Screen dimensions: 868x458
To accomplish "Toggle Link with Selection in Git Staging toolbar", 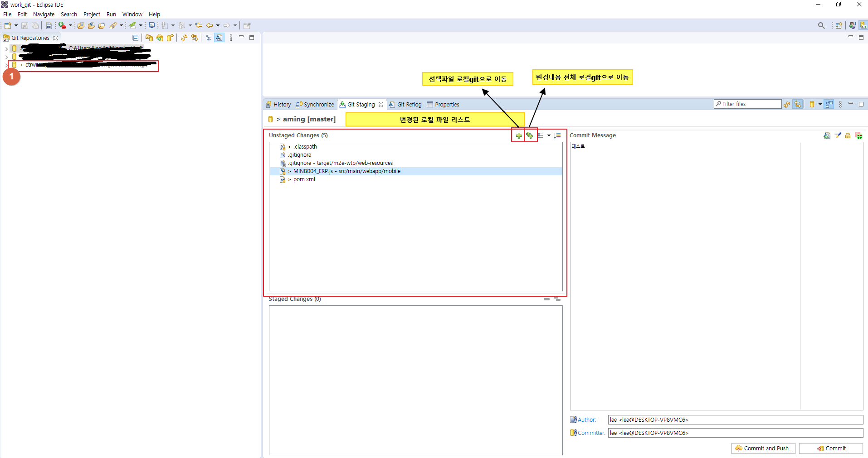I will (x=829, y=104).
